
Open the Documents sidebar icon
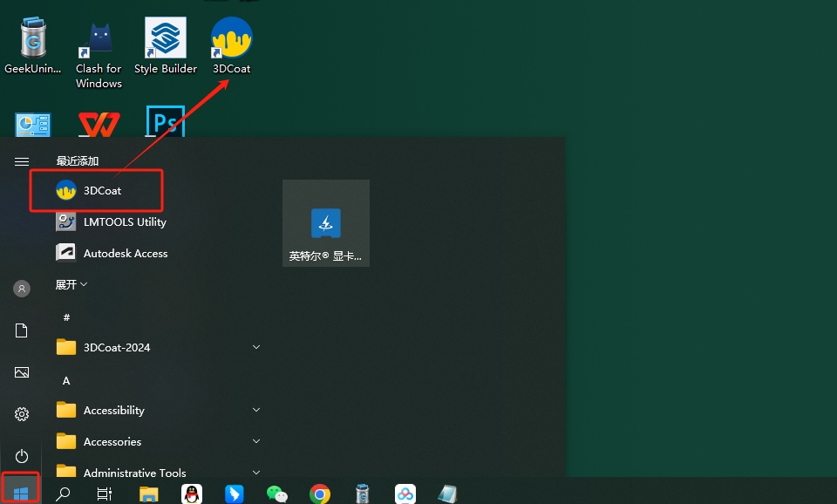21,331
